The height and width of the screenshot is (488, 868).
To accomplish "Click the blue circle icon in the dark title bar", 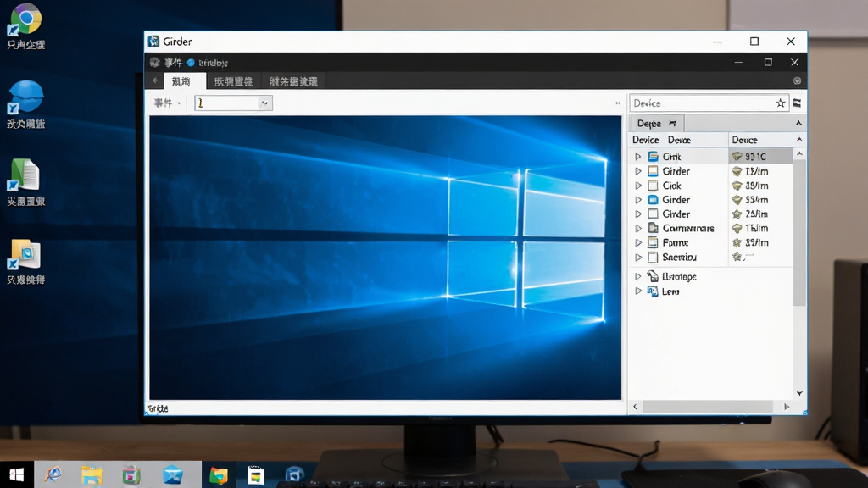I will (191, 63).
